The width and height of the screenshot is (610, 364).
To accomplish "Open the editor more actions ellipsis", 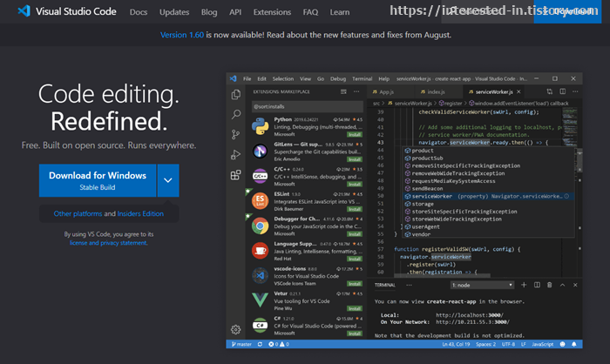I will coord(575,91).
